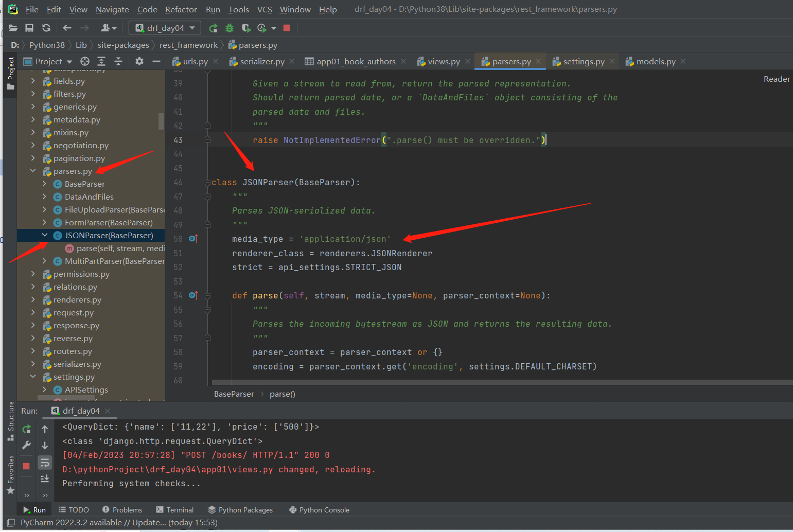Viewport: 793px width, 532px height.
Task: Open Project panel settings gear
Action: (x=139, y=61)
